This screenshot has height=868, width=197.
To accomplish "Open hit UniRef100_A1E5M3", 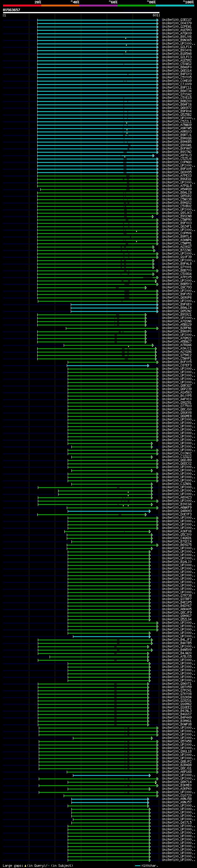I will pyautogui.click(x=176, y=30).
